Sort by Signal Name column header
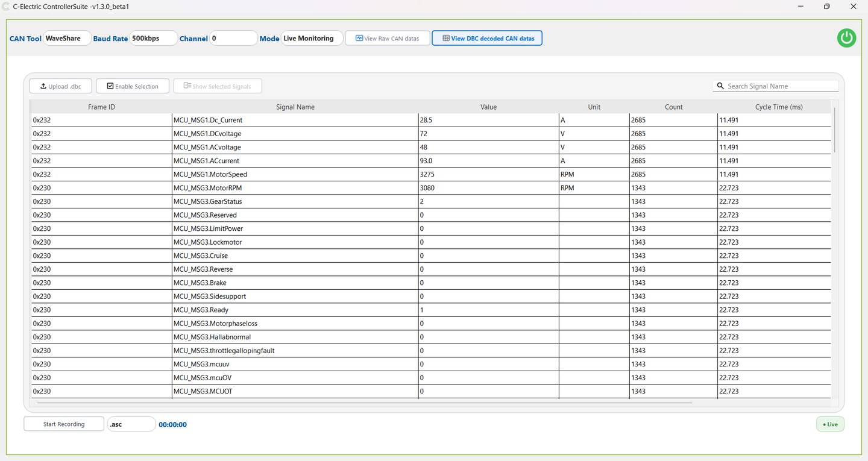This screenshot has height=461, width=868. (x=295, y=107)
